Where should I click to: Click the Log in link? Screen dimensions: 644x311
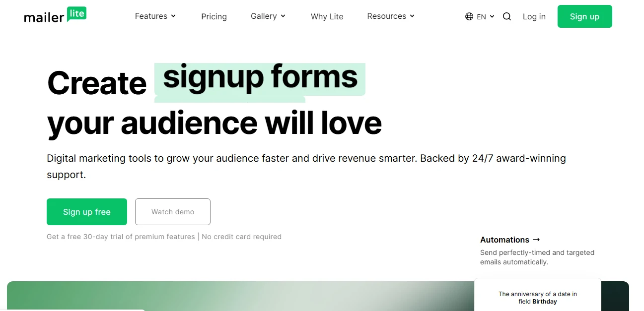coord(534,16)
